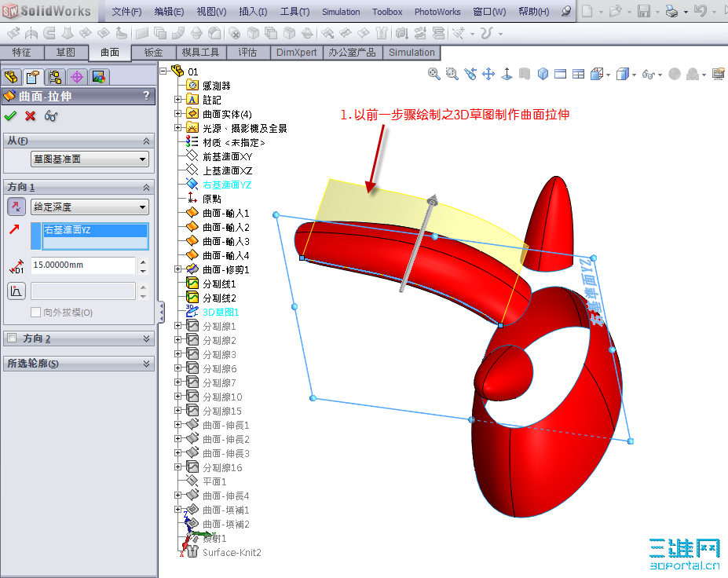Image resolution: width=728 pixels, height=578 pixels.
Task: Collapse the 01 root tree node
Action: tap(163, 71)
